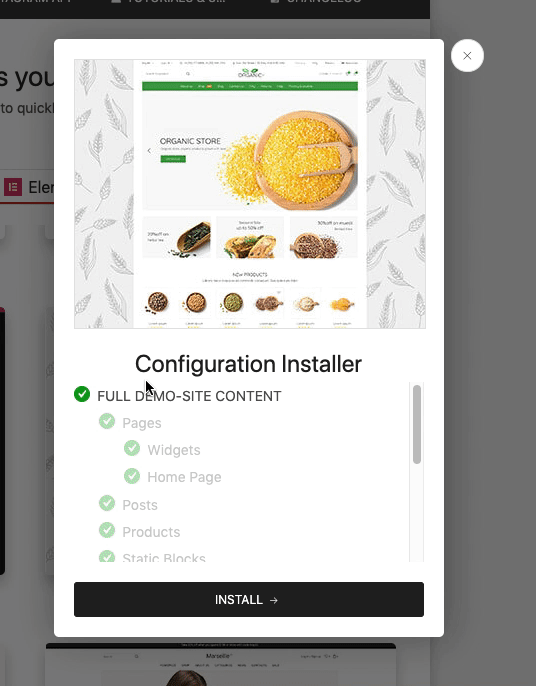Close the Configuration Installer dialog
The width and height of the screenshot is (536, 686).
pos(467,56)
